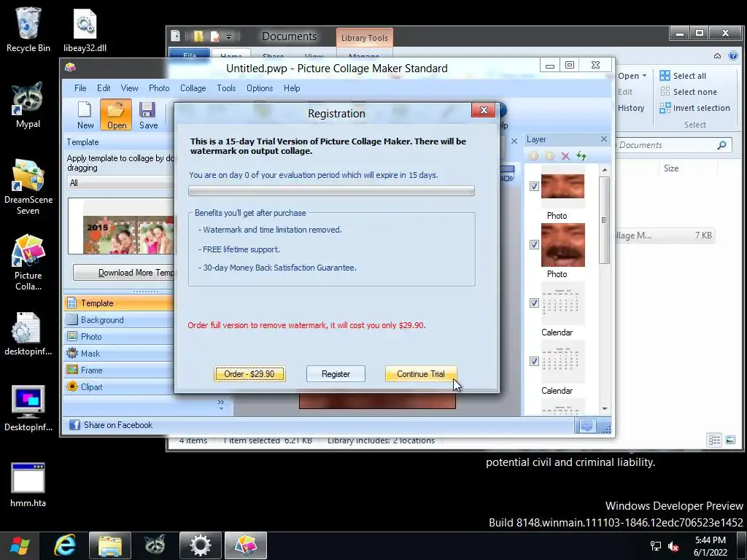Click Invert selection in the Documents ribbon
This screenshot has width=747, height=560.
pos(694,108)
